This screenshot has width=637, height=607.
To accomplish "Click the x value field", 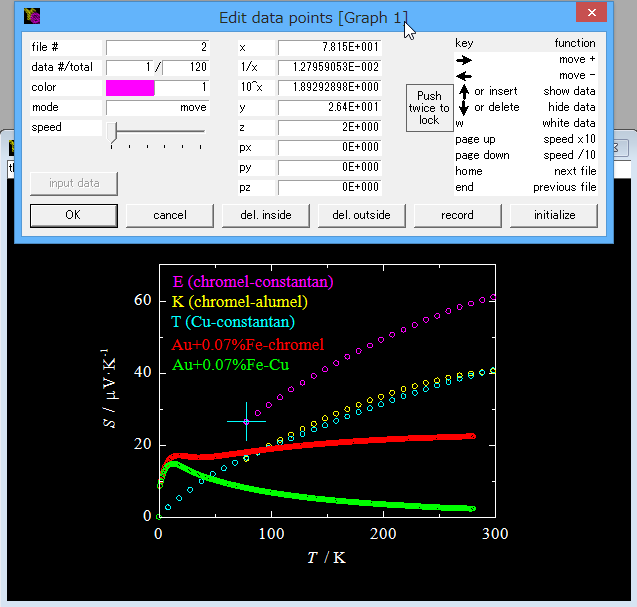I will [329, 47].
